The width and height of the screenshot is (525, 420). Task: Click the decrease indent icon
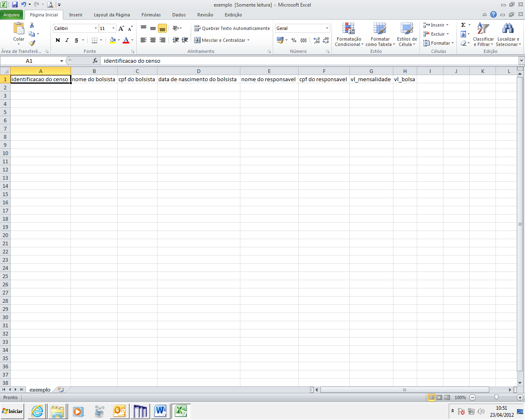[176, 40]
